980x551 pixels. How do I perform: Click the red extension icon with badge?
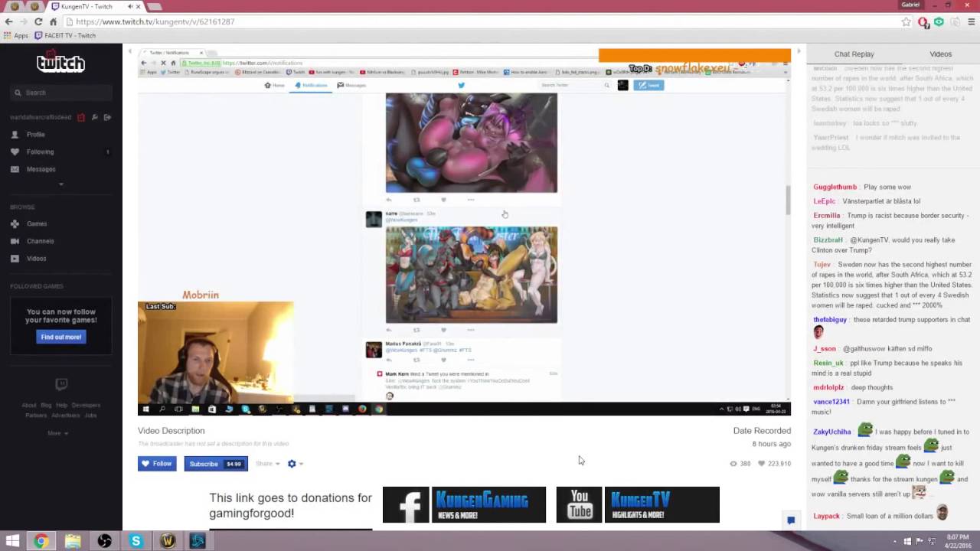pos(924,22)
